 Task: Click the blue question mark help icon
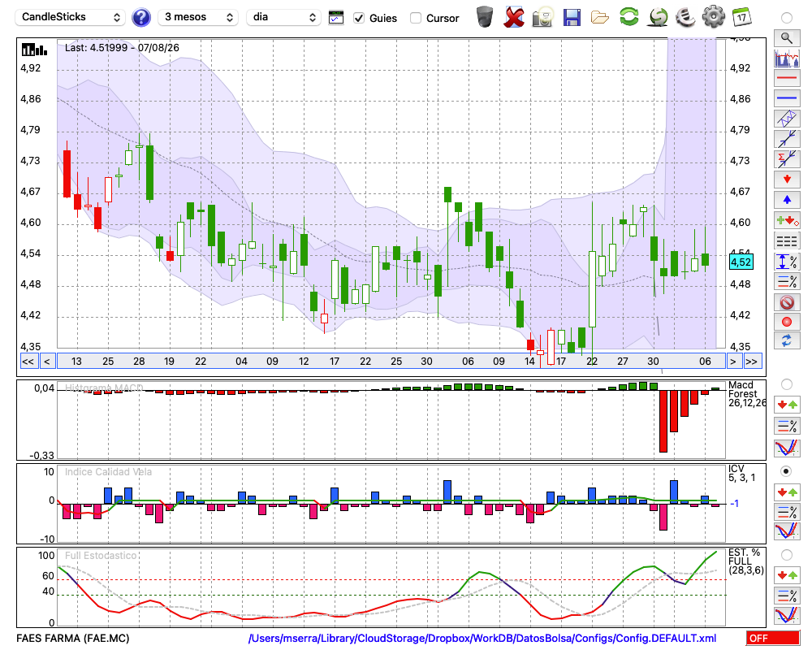(140, 18)
